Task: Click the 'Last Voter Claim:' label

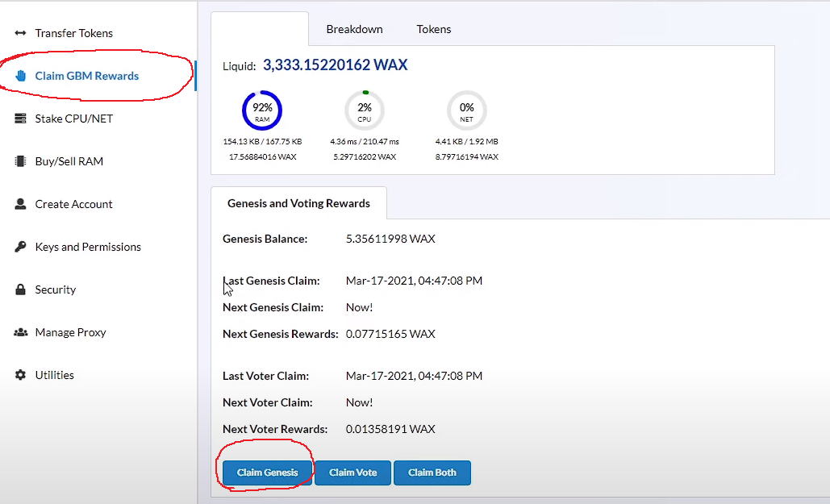Action: [265, 376]
